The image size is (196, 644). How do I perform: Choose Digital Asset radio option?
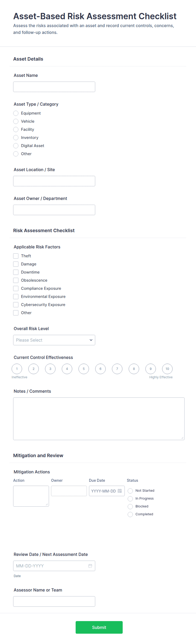16,146
